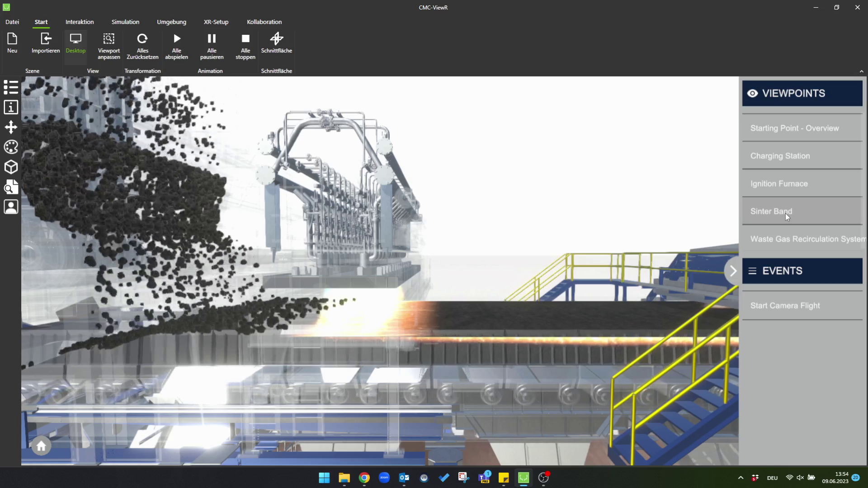Open the XR-Setup tab
This screenshot has height=488, width=868.
coord(216,22)
